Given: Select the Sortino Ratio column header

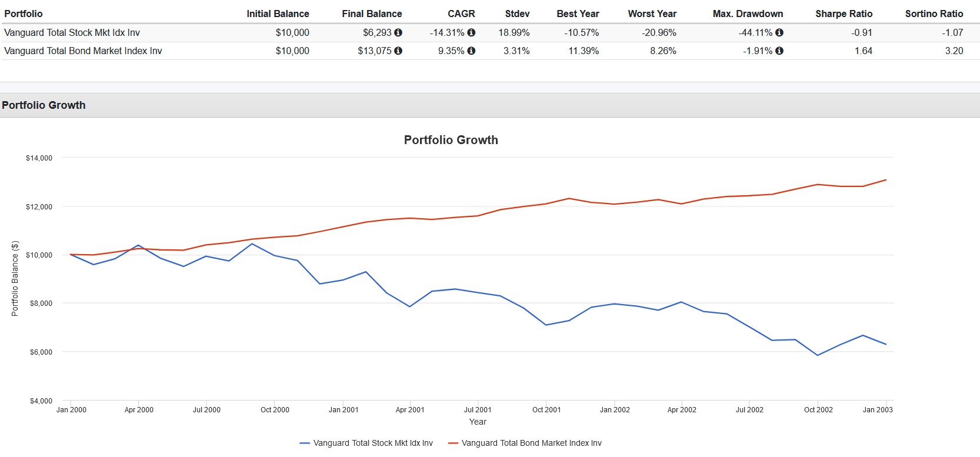Looking at the screenshot, I should coord(934,14).
